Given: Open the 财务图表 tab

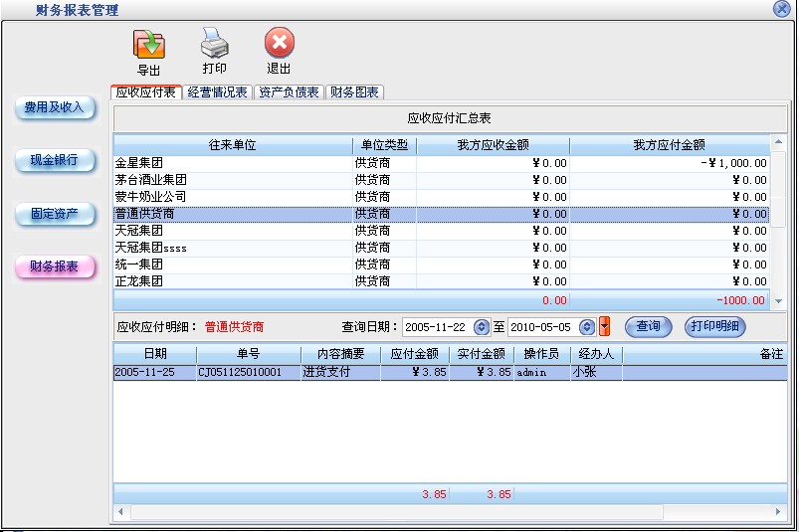Looking at the screenshot, I should pos(354,92).
